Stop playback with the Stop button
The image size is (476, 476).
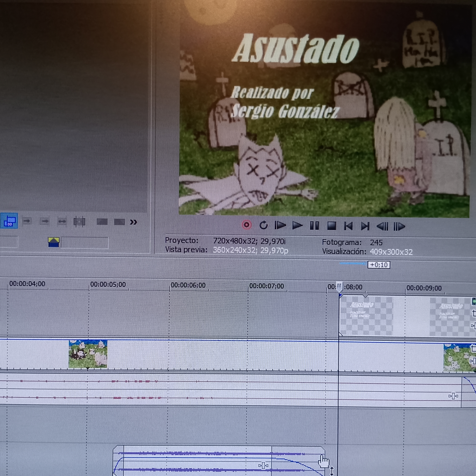click(x=332, y=226)
